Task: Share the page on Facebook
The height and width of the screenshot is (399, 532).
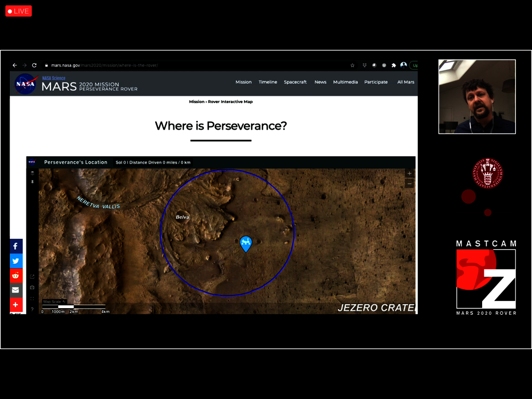Action: coord(16,246)
